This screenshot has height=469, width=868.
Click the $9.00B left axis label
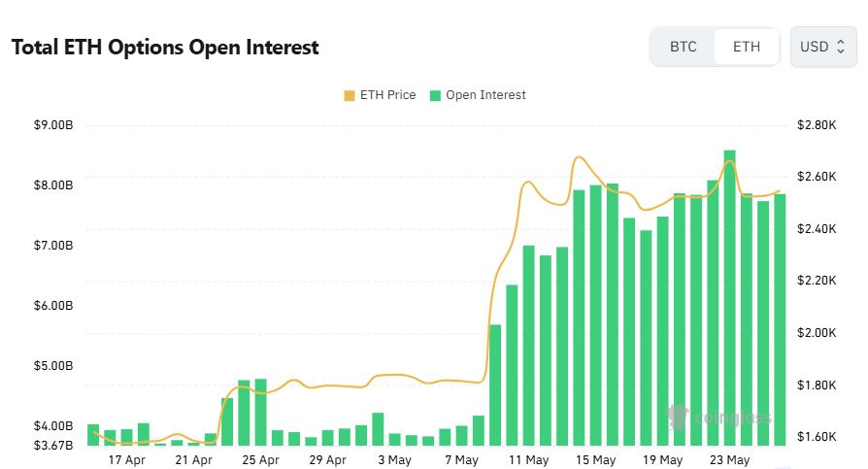coord(53,125)
